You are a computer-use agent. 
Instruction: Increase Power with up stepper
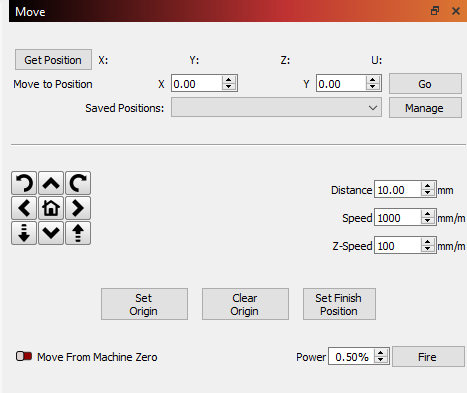pos(381,352)
